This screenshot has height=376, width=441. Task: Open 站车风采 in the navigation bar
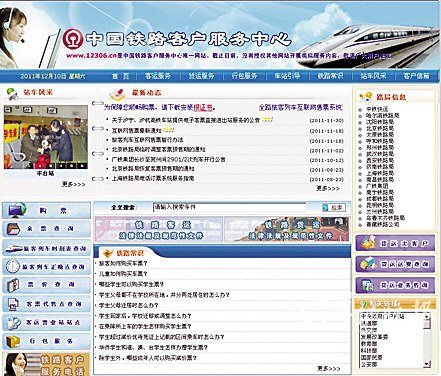[x=373, y=76]
